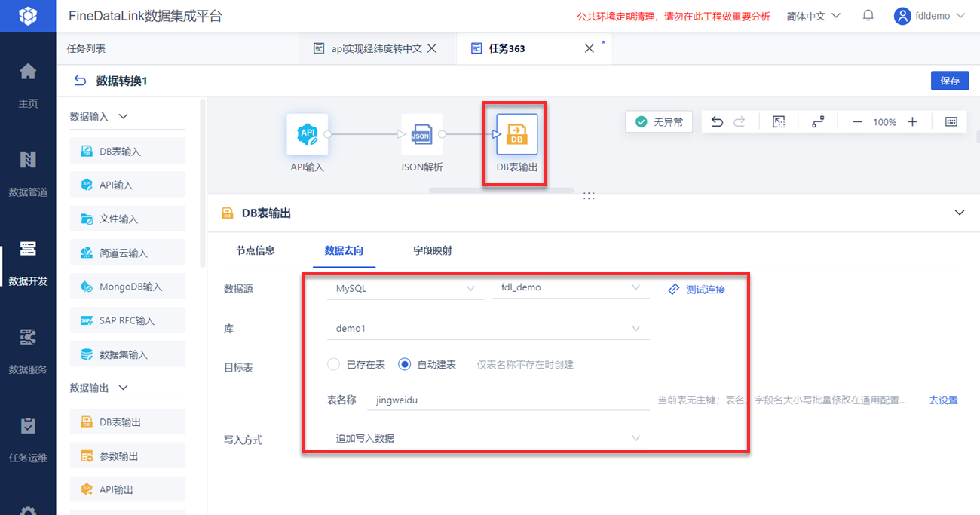Switch to the 字段映射 tab

(x=433, y=250)
